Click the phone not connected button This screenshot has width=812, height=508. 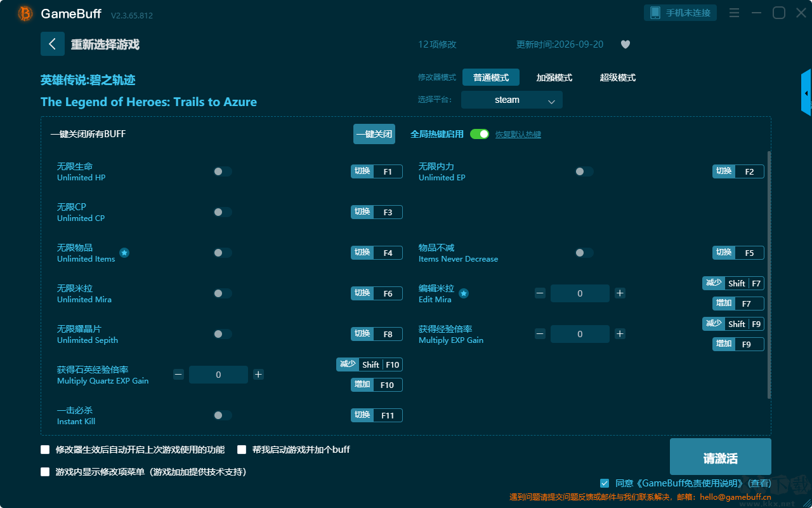[x=681, y=13]
